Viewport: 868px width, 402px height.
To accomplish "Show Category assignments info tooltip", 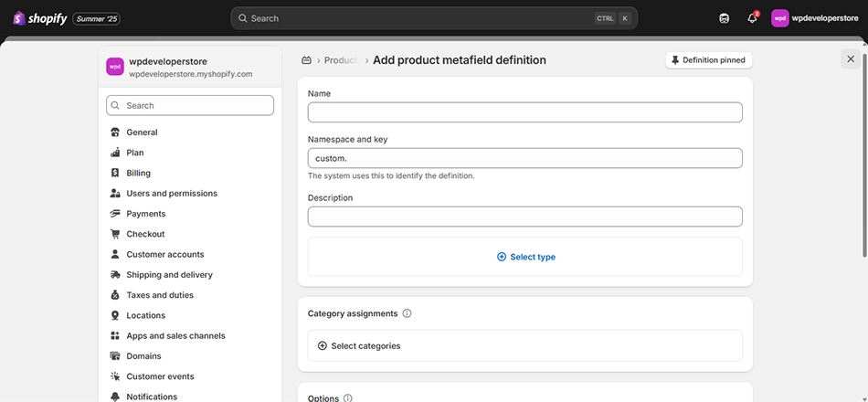I will [407, 313].
